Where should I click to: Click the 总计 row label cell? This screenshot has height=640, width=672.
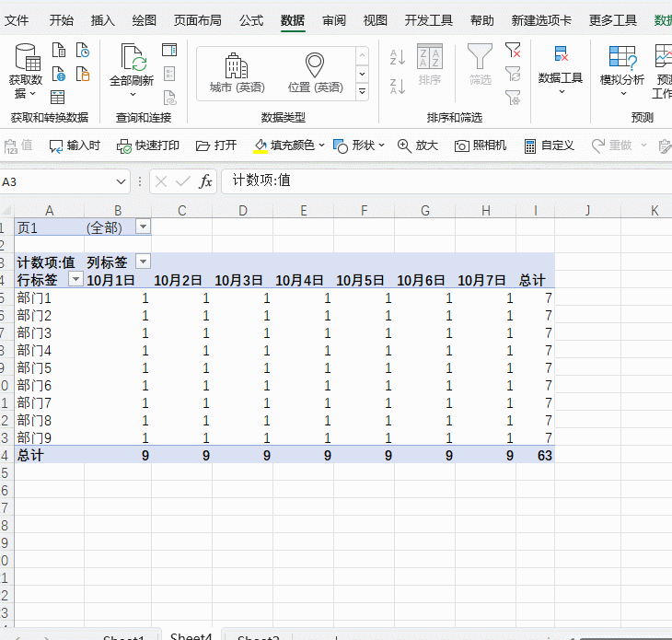coord(50,455)
